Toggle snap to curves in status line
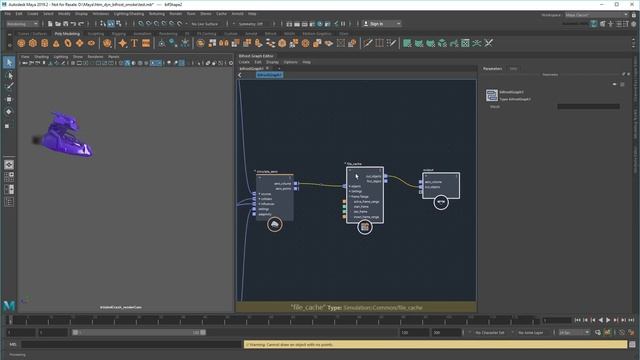 (x=149, y=24)
